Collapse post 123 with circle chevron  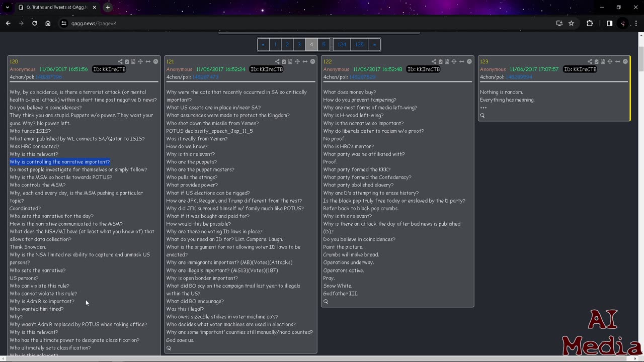point(625,61)
